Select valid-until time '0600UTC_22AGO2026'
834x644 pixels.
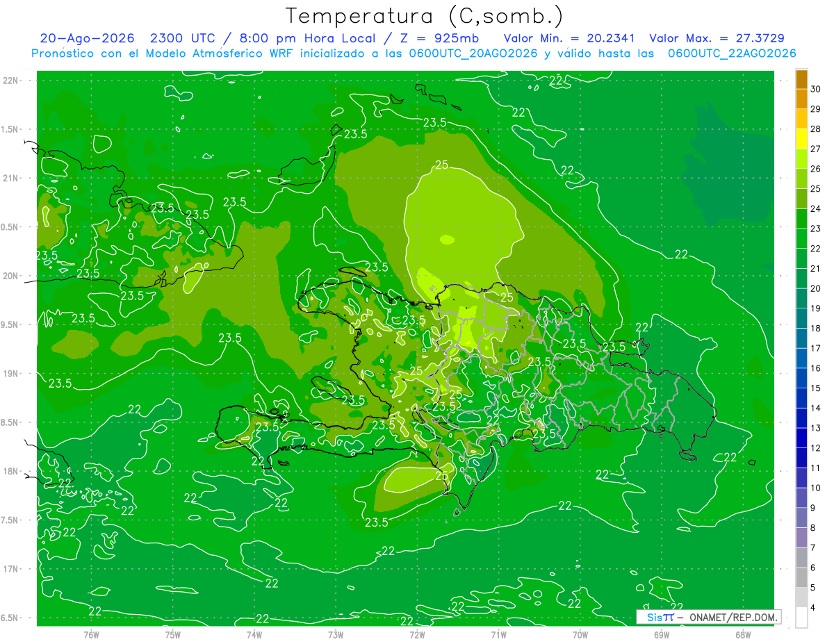pos(732,53)
